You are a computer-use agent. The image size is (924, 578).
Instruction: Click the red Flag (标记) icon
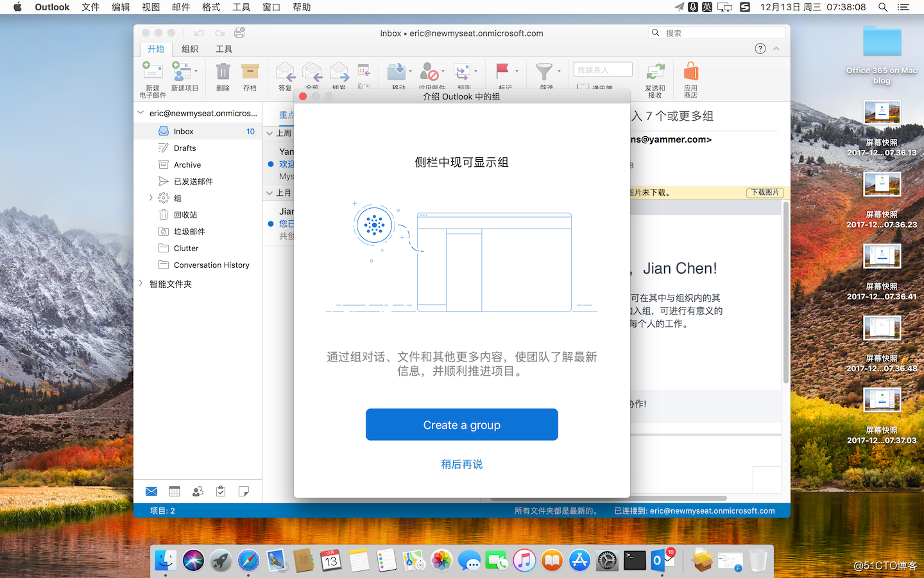502,71
